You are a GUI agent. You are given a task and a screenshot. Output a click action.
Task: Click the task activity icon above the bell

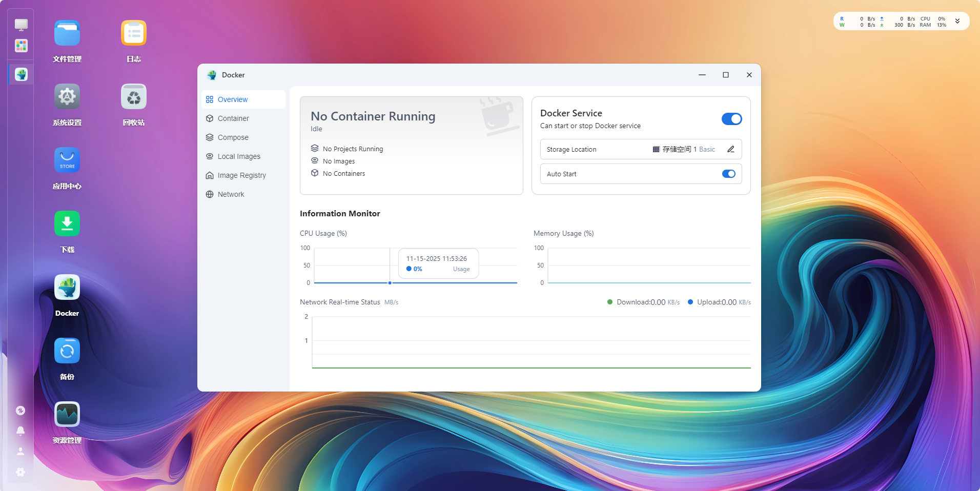(x=21, y=411)
